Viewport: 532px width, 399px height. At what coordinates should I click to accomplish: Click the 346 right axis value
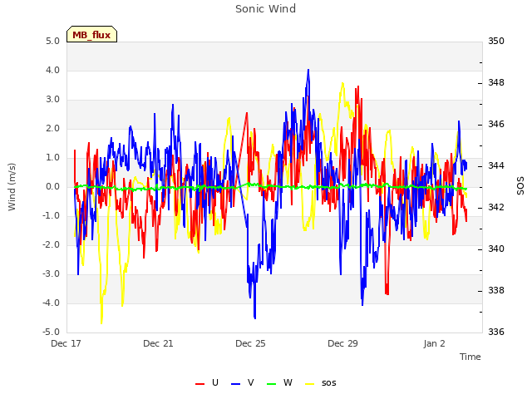pos(496,124)
